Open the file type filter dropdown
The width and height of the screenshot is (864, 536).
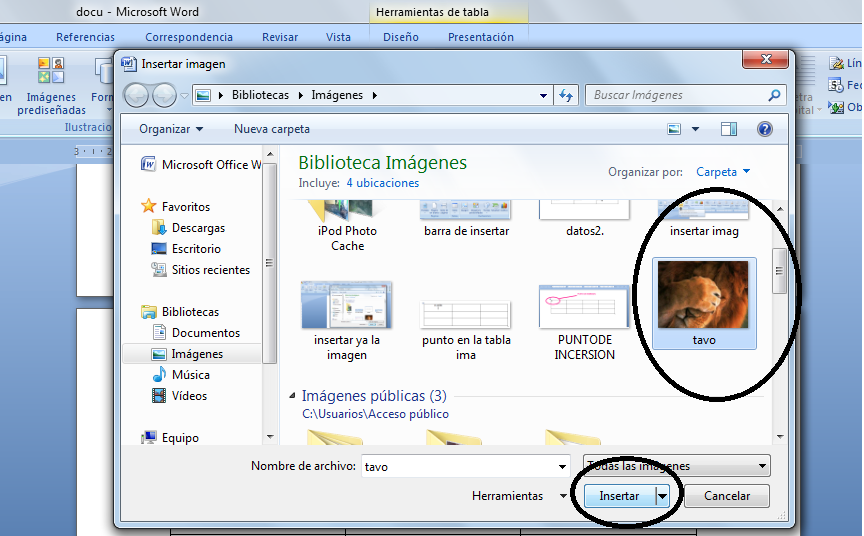point(677,466)
